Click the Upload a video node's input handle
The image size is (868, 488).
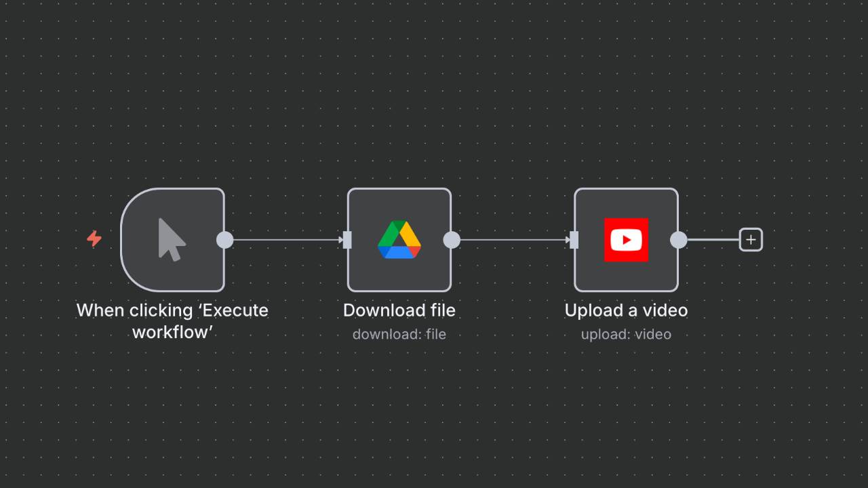574,240
